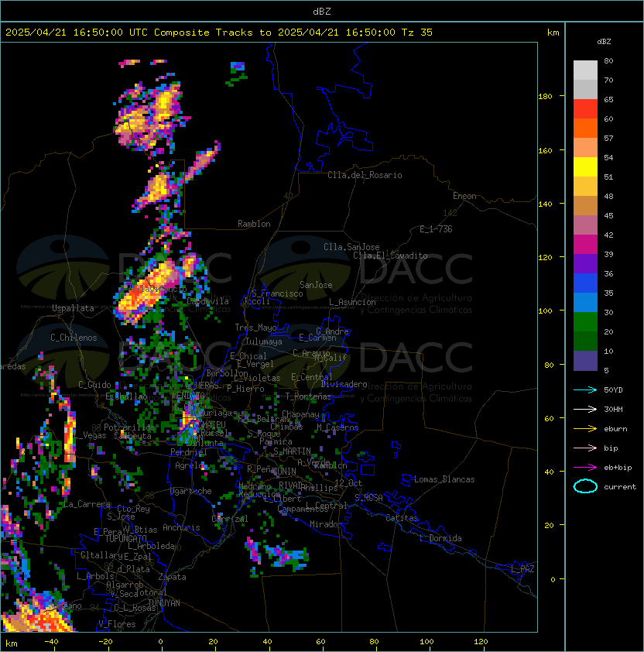Click the white 30HM arrow legend icon

[x=585, y=409]
